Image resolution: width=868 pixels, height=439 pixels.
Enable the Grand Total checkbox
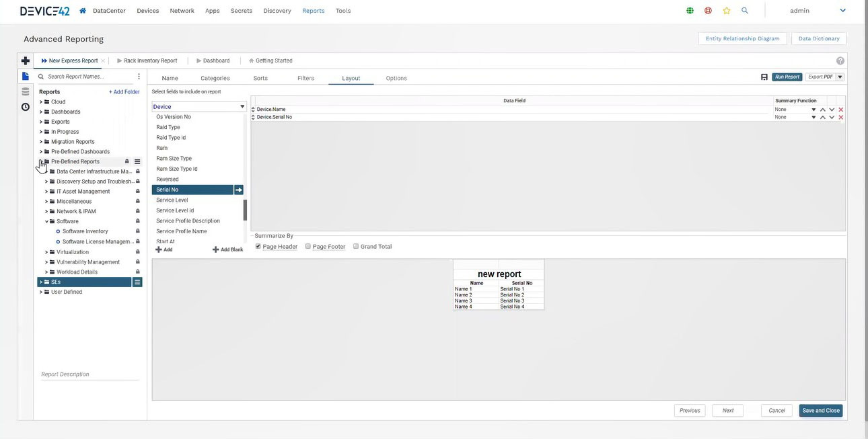pos(355,246)
